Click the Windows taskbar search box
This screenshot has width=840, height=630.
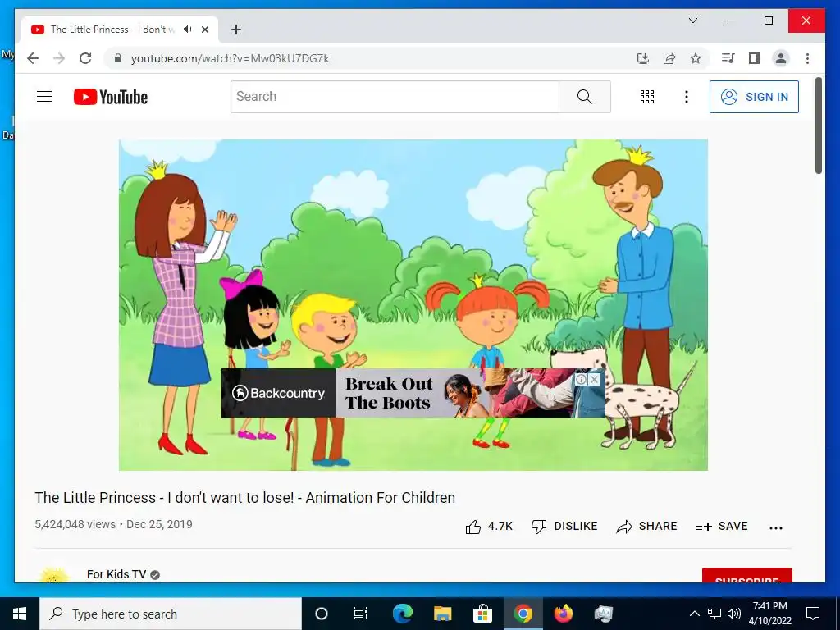click(x=171, y=614)
